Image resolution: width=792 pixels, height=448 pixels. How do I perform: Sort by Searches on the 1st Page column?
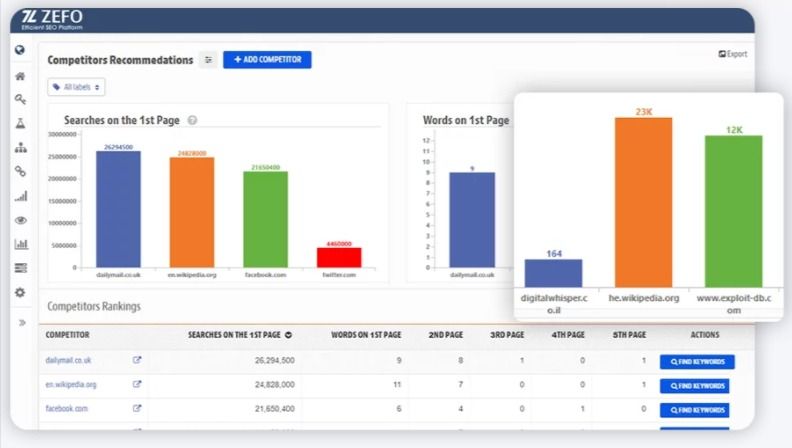pos(240,335)
